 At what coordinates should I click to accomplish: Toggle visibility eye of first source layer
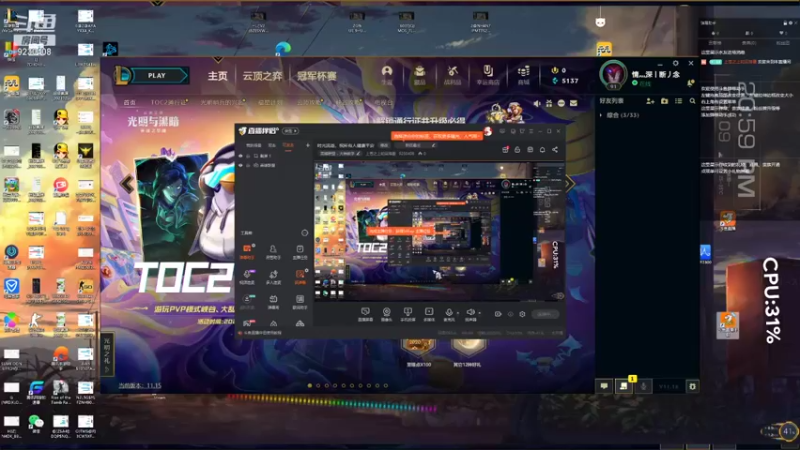pyautogui.click(x=240, y=156)
